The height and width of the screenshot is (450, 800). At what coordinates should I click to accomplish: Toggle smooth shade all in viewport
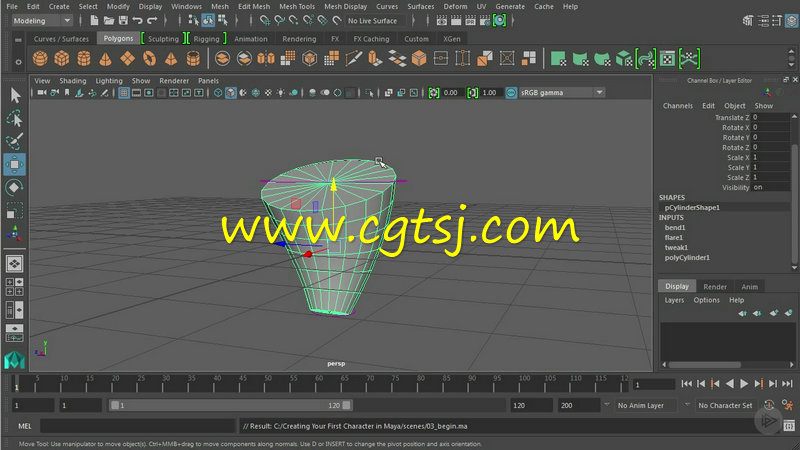(x=231, y=92)
